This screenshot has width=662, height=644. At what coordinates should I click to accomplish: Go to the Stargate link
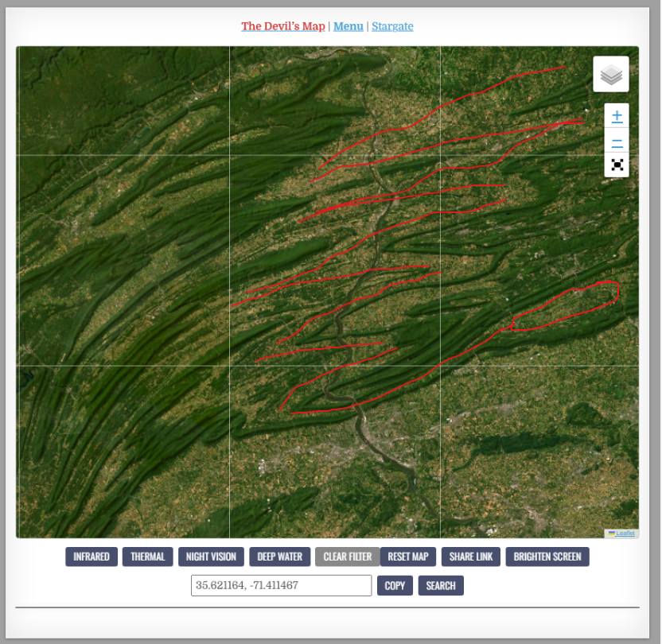coord(392,26)
